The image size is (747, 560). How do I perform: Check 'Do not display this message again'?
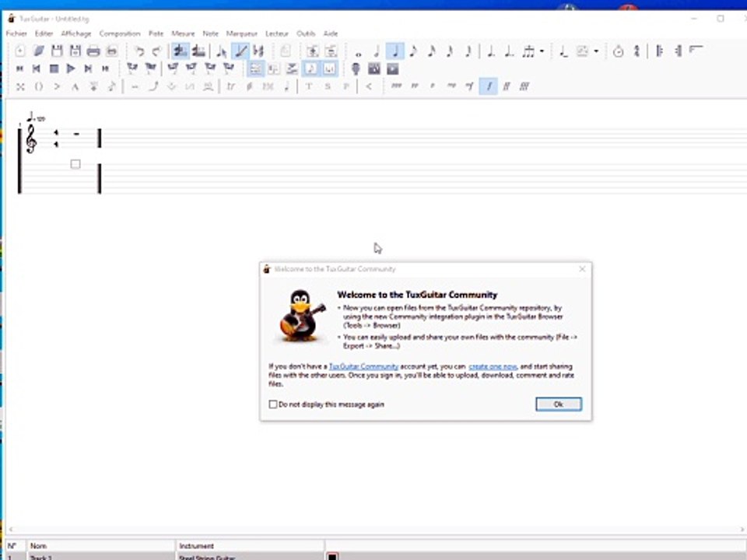click(273, 404)
